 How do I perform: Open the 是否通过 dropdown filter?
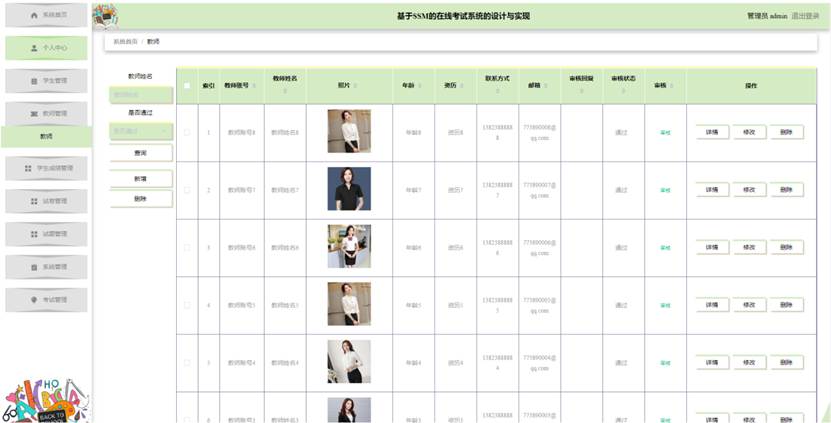tap(141, 131)
